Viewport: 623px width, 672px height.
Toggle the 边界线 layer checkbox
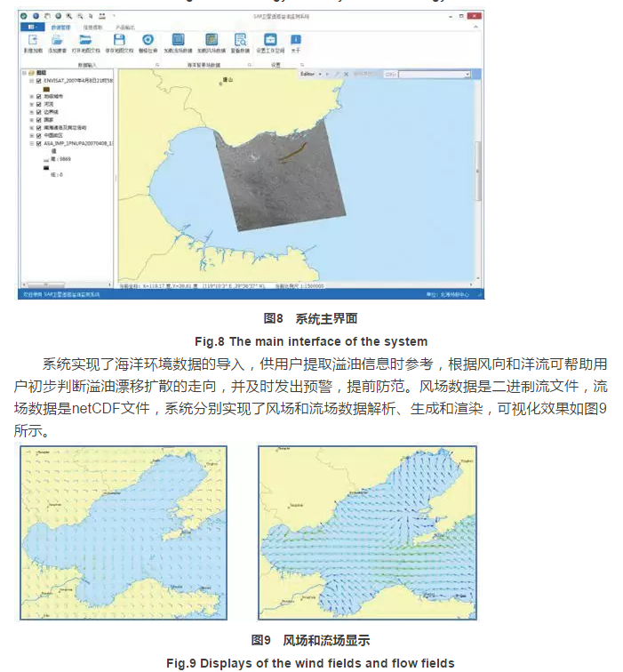39,112
